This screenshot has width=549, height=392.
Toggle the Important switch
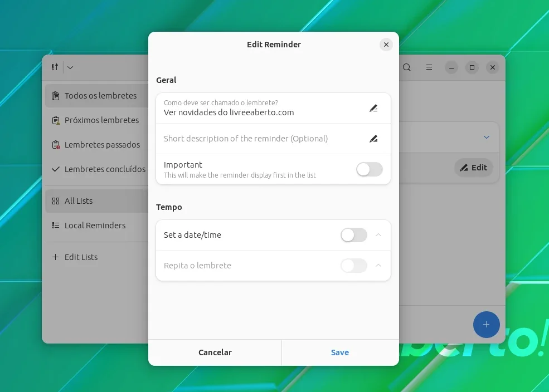[370, 169]
